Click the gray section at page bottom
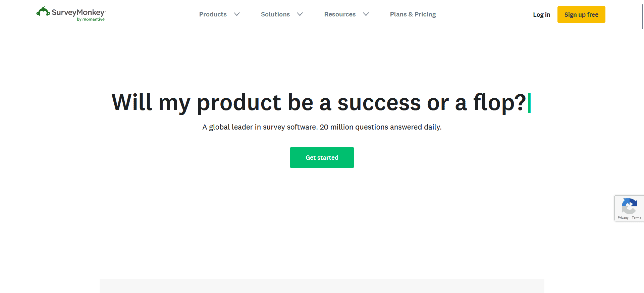The width and height of the screenshot is (644, 293). click(x=322, y=286)
